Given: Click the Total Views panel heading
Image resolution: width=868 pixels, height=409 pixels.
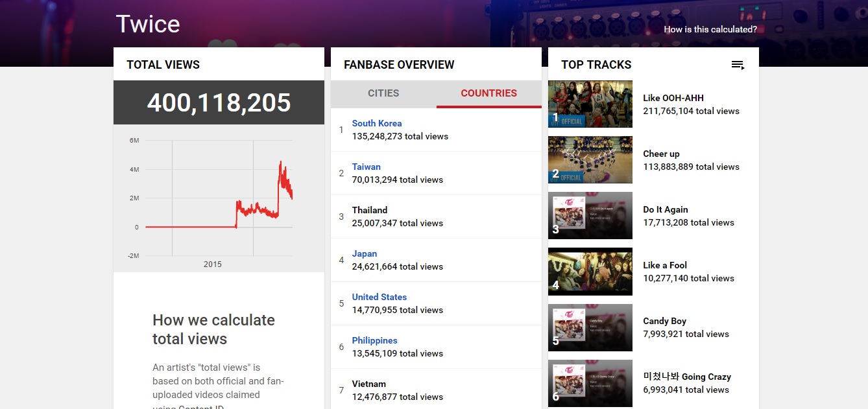Looking at the screenshot, I should [x=163, y=65].
